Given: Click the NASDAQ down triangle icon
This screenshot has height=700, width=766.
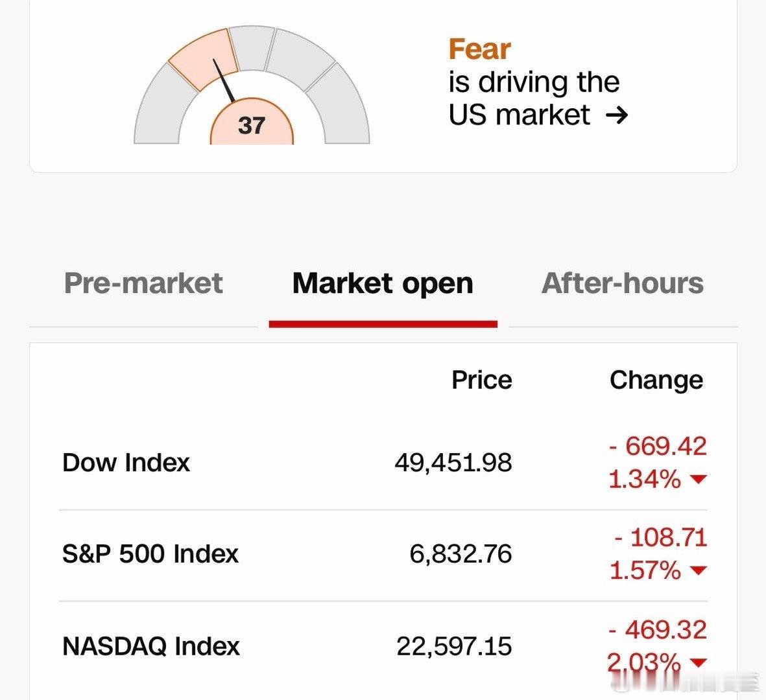Looking at the screenshot, I should tap(698, 663).
